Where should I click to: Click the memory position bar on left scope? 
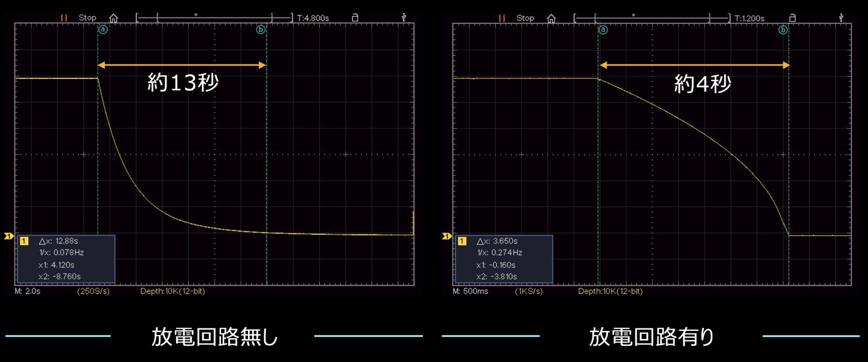[x=204, y=18]
